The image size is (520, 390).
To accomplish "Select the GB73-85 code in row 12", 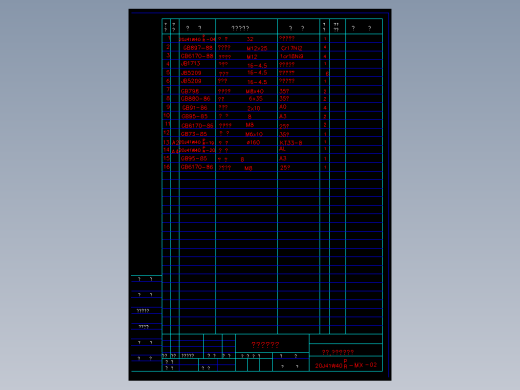I will point(194,134).
